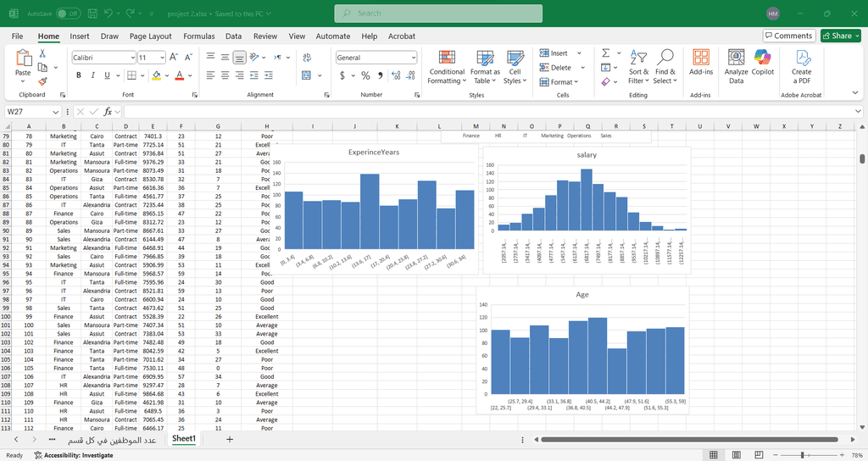Open the font name Calibri dropdown
This screenshot has width=868, height=461.
point(133,58)
